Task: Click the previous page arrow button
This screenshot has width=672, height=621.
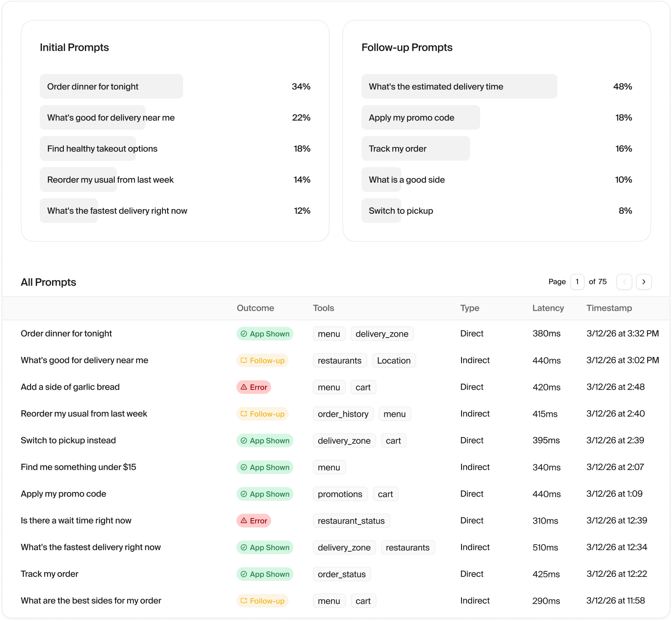Action: point(624,282)
